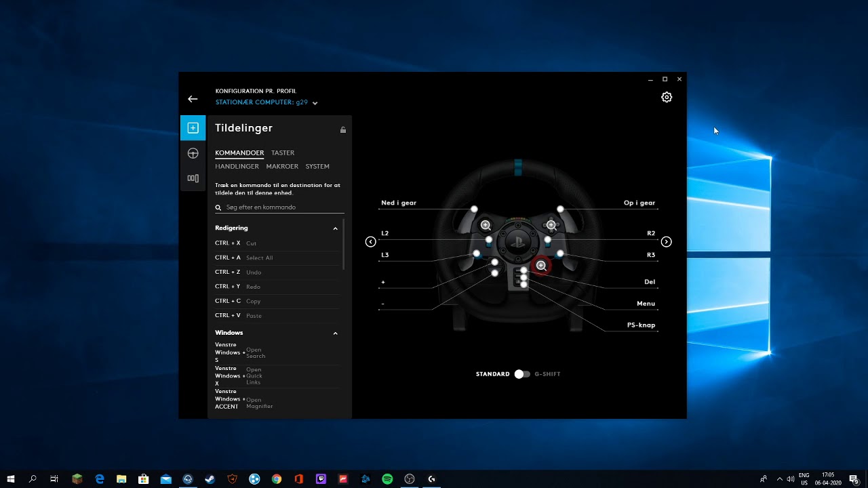Click the Logitech G HUB taskbar icon
The image size is (868, 488).
[431, 479]
